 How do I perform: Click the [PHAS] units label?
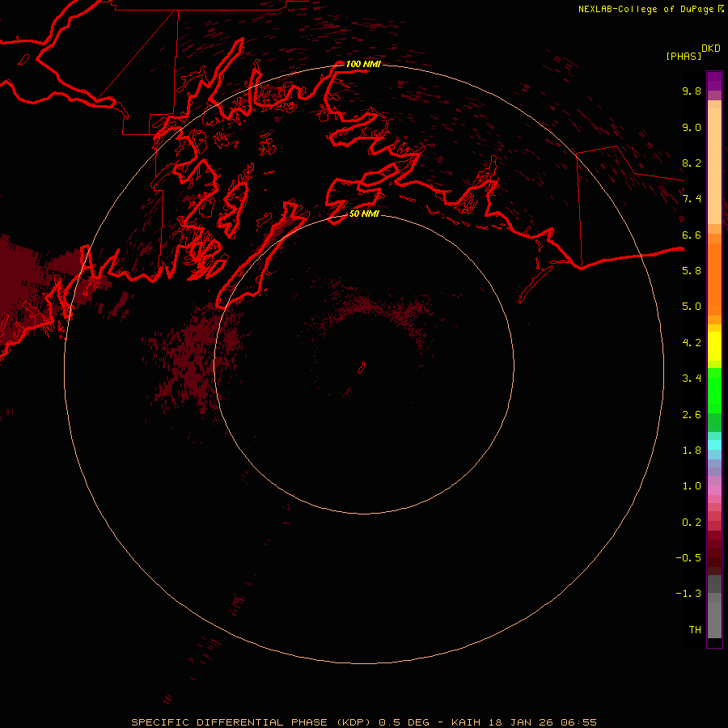(684, 56)
